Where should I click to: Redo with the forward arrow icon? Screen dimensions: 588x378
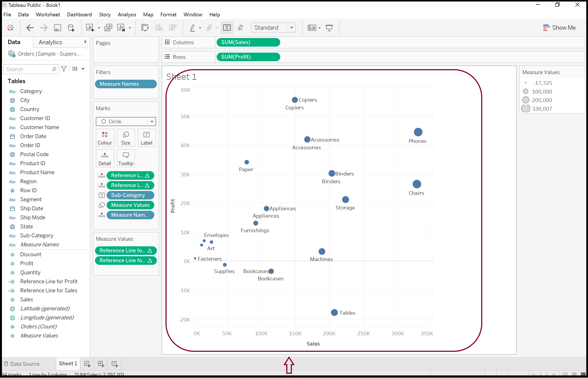(x=44, y=28)
